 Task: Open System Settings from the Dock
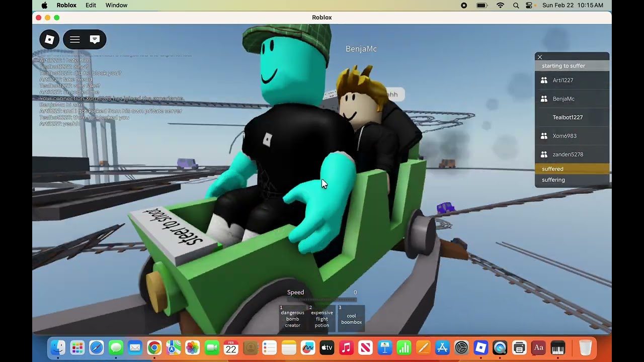click(461, 347)
